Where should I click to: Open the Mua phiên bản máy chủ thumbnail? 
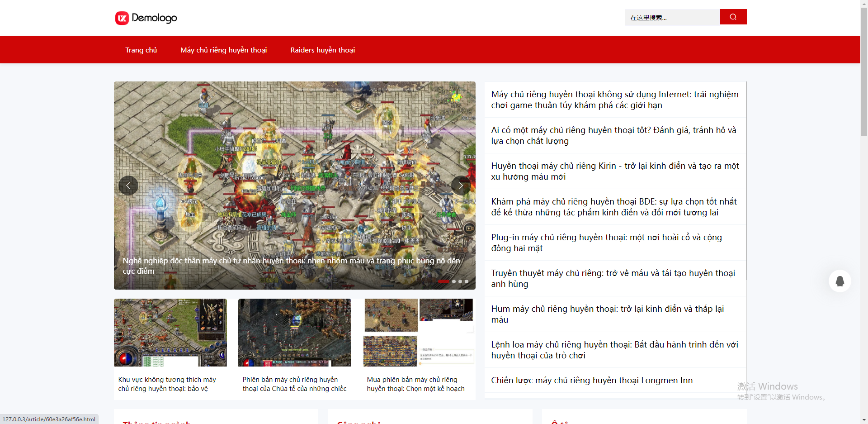tap(419, 333)
